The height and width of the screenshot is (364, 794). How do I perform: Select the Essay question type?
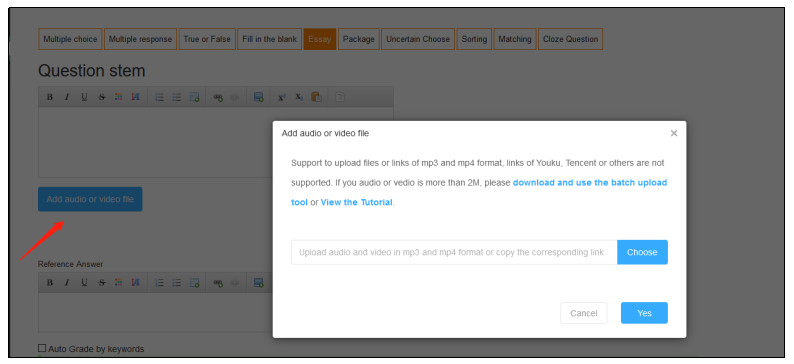pyautogui.click(x=320, y=39)
